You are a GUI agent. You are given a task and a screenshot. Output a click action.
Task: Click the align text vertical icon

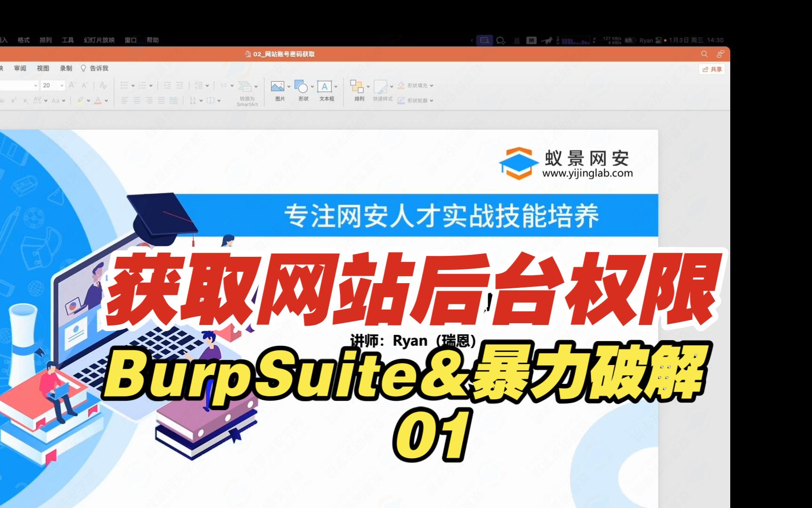tap(211, 100)
